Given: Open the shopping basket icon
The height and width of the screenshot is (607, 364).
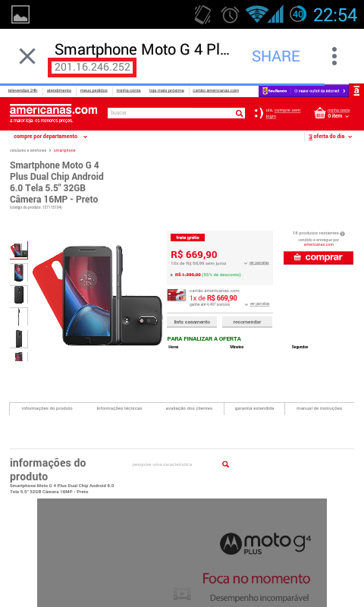Looking at the screenshot, I should click(319, 113).
